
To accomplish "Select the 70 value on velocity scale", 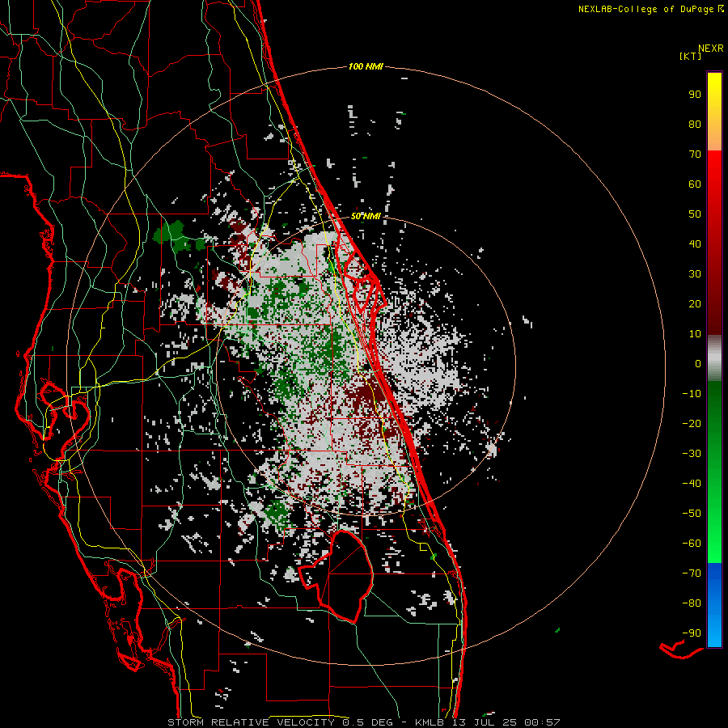I will [695, 154].
